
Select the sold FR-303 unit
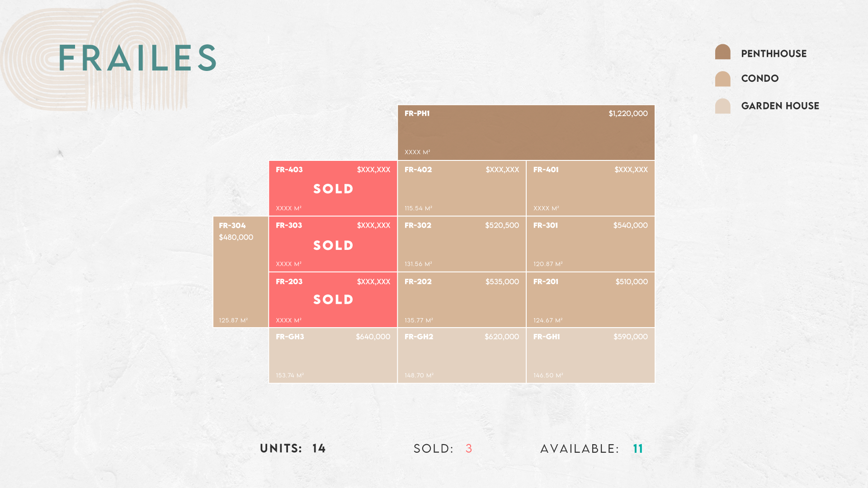(333, 244)
